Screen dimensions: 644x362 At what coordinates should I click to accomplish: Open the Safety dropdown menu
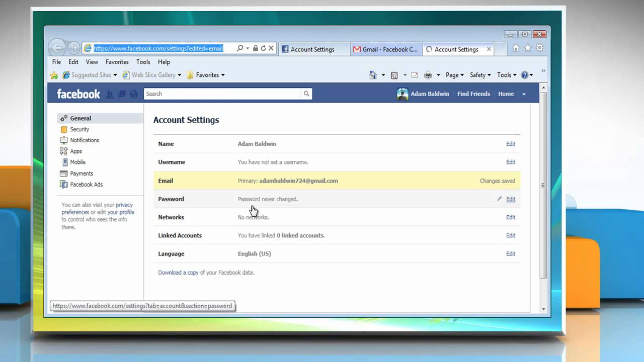(480, 75)
